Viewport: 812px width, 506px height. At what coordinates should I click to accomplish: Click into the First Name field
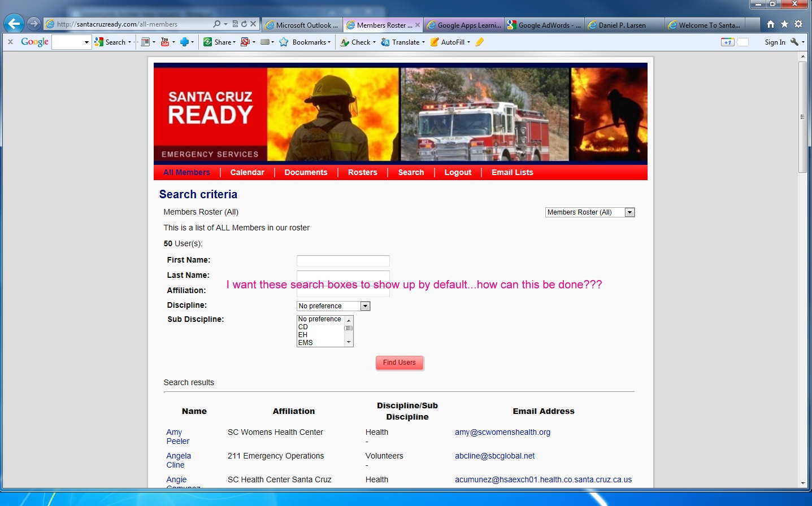tap(343, 260)
